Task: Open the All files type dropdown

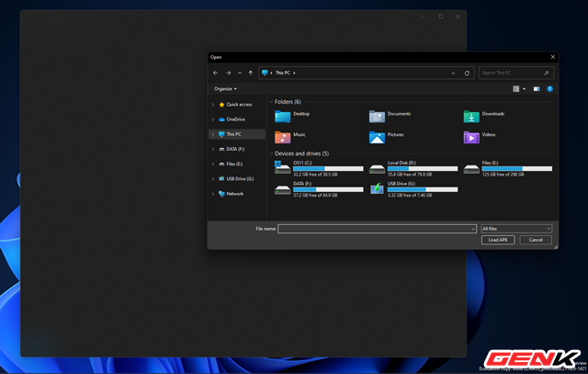Action: tap(516, 229)
